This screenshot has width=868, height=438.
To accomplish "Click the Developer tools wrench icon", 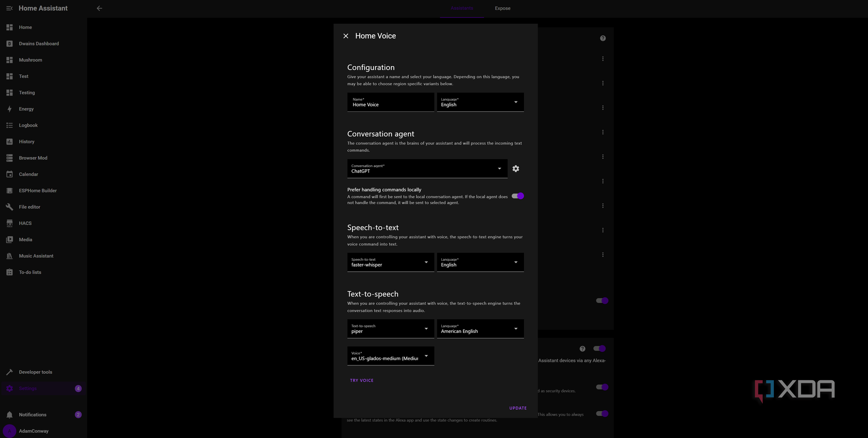I will coord(9,372).
